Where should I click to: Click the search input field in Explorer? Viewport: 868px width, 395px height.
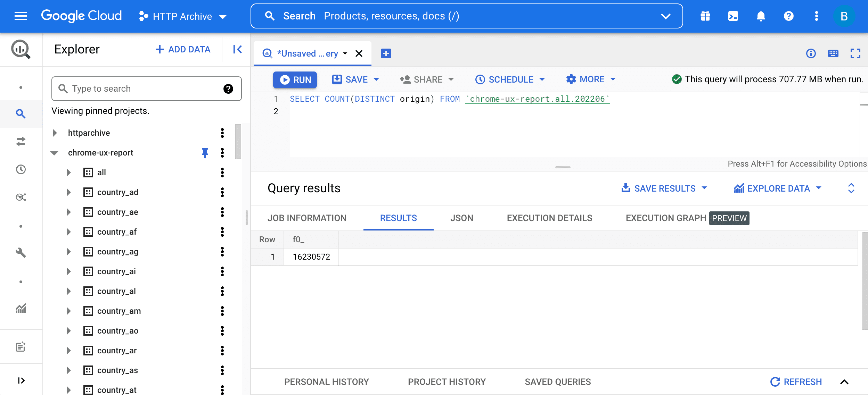pyautogui.click(x=146, y=88)
